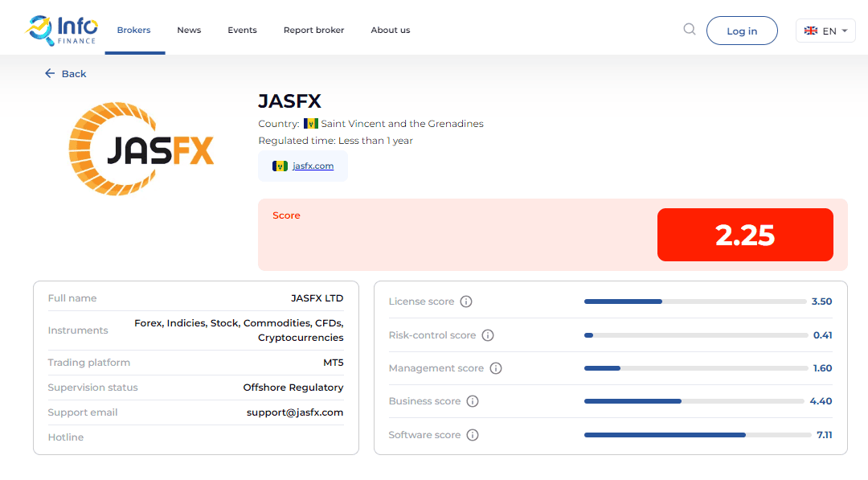The height and width of the screenshot is (480, 868).
Task: Click the 'support@jasfx.com' email value
Action: [295, 412]
